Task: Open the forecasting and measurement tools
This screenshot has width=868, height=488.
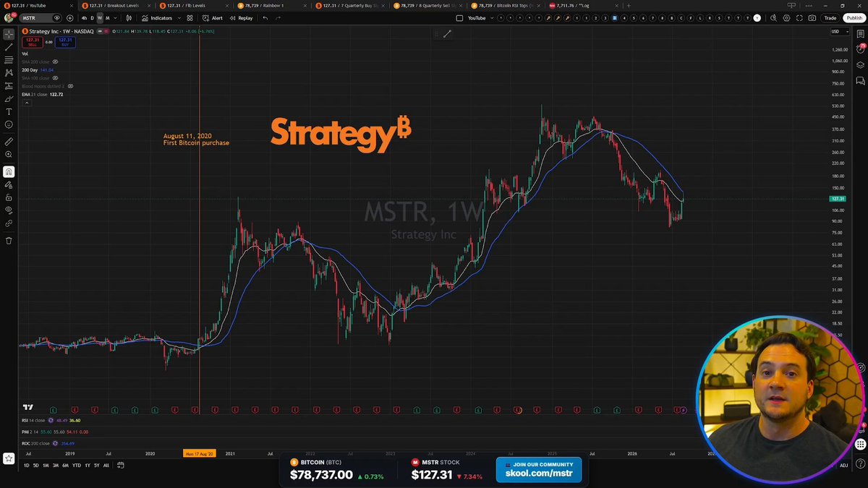Action: click(x=9, y=85)
